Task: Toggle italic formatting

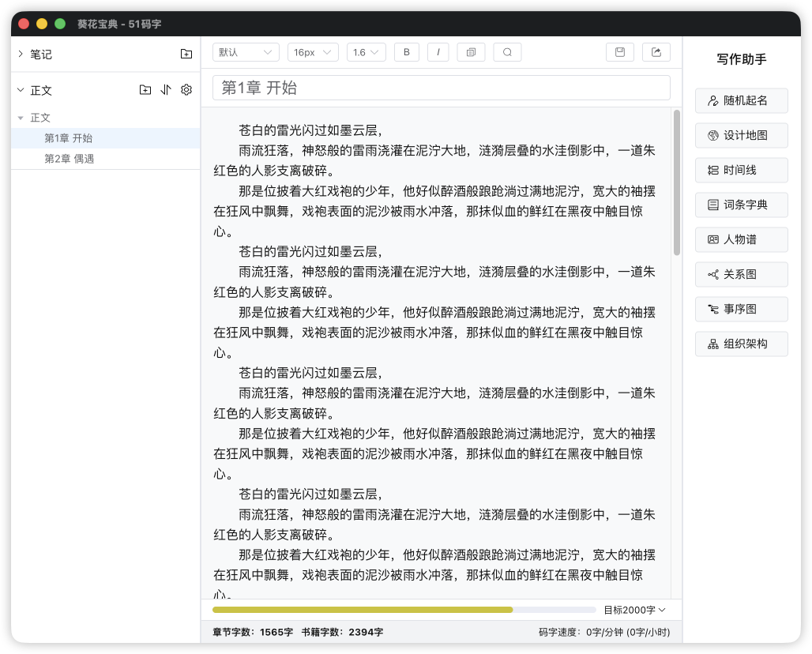Action: [x=438, y=52]
